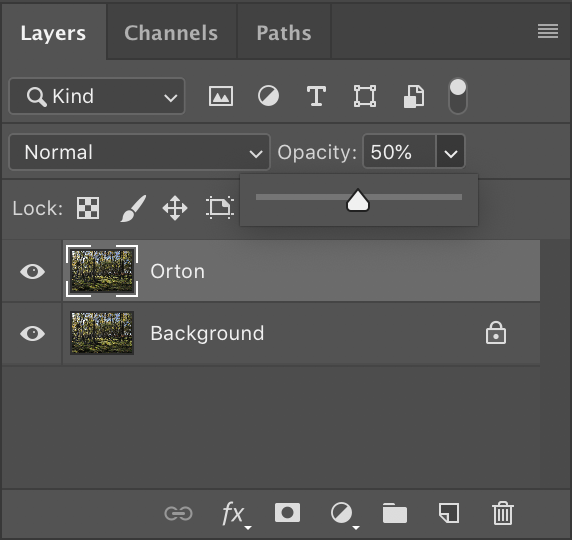Lock image pixels brush icon
572x540 pixels.
pyautogui.click(x=133, y=208)
